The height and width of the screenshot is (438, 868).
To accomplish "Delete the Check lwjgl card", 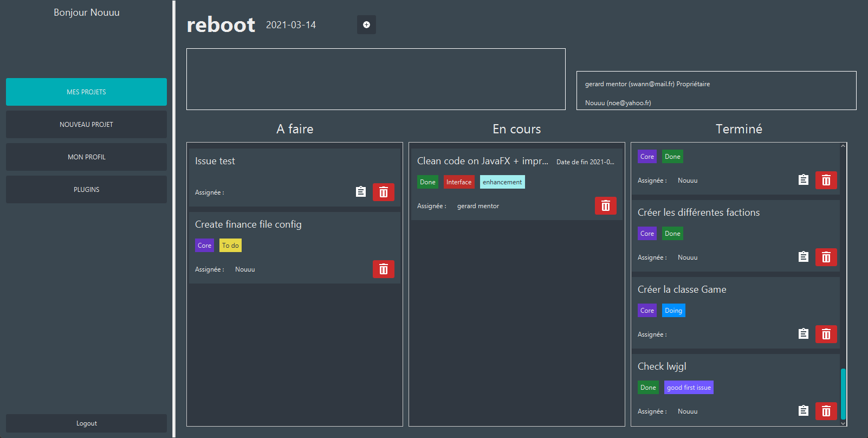I will point(826,411).
